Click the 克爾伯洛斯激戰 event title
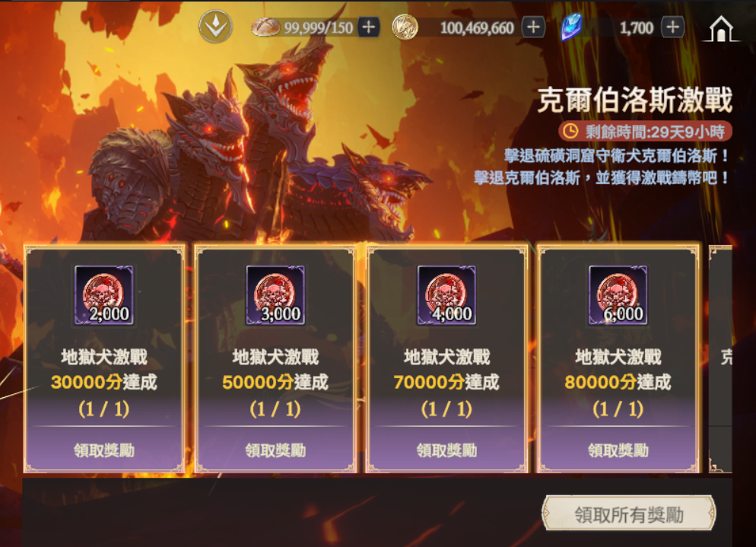The image size is (756, 547). [x=634, y=100]
